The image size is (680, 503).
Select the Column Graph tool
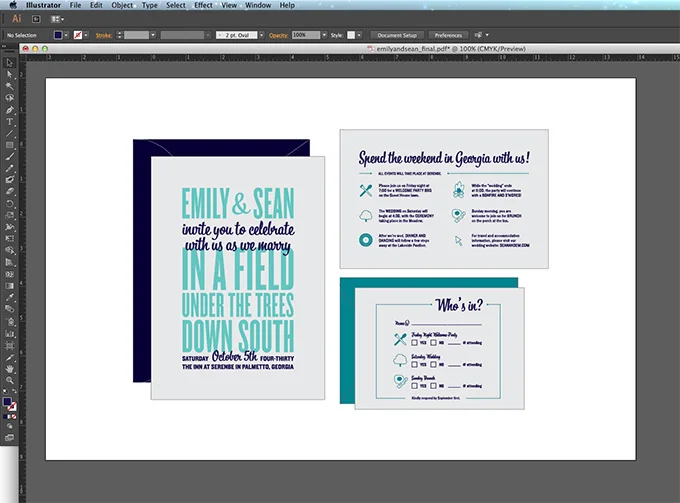(10, 334)
